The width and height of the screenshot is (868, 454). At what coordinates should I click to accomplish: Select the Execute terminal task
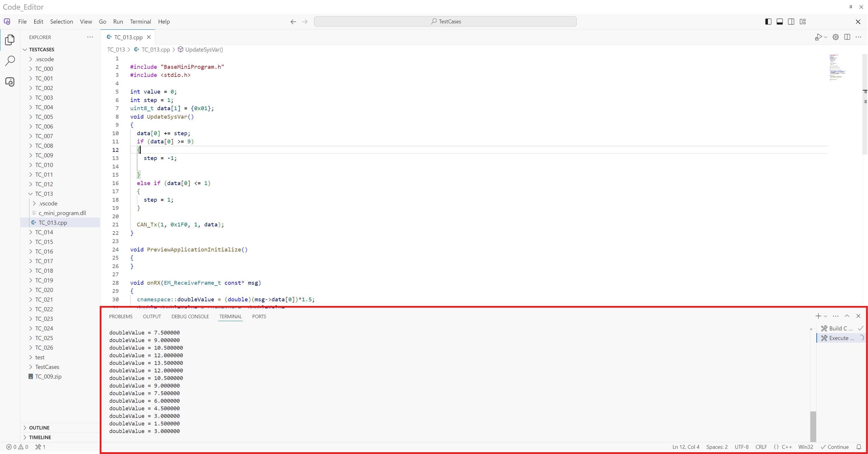point(841,338)
